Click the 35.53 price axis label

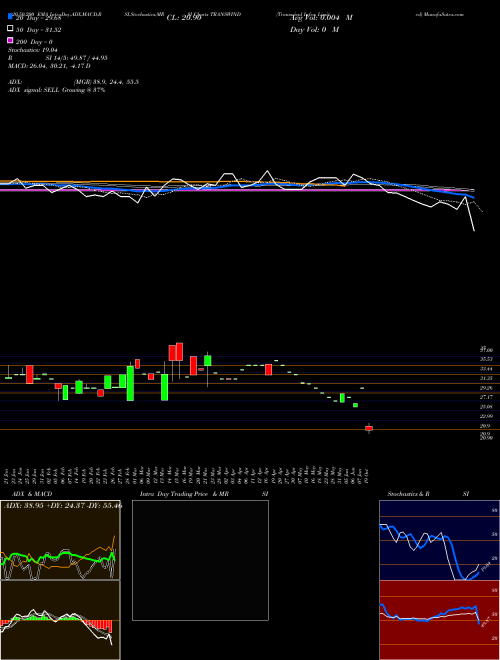click(487, 359)
